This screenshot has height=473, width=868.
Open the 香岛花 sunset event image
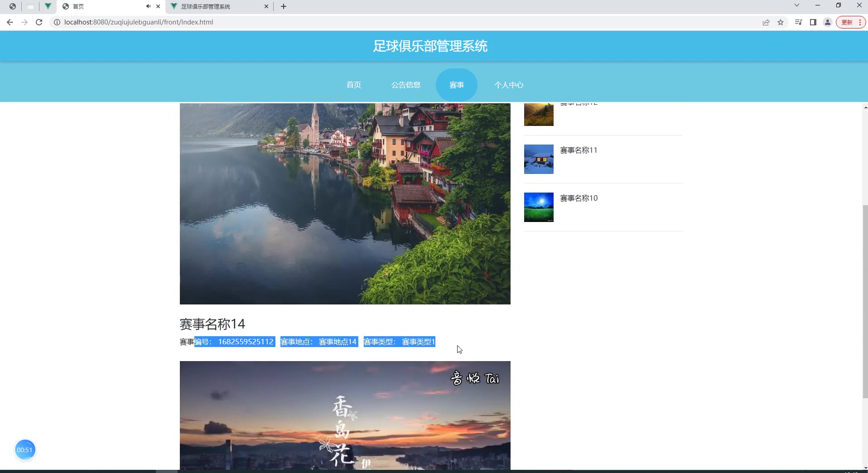pyautogui.click(x=345, y=415)
